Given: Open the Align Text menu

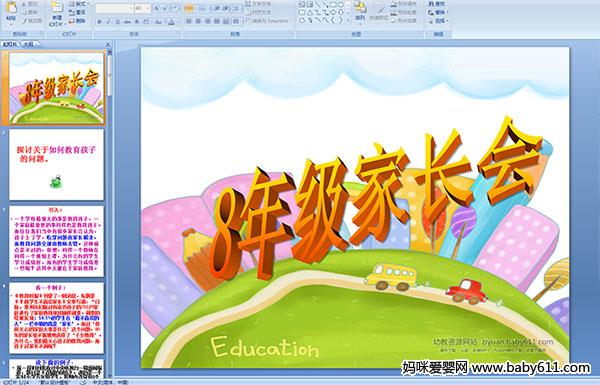Looking at the screenshot, I should click(x=259, y=12).
